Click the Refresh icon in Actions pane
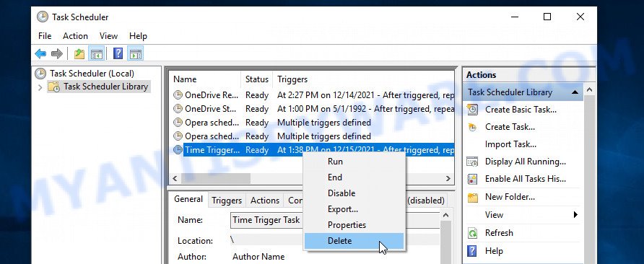The width and height of the screenshot is (644, 264). [473, 233]
